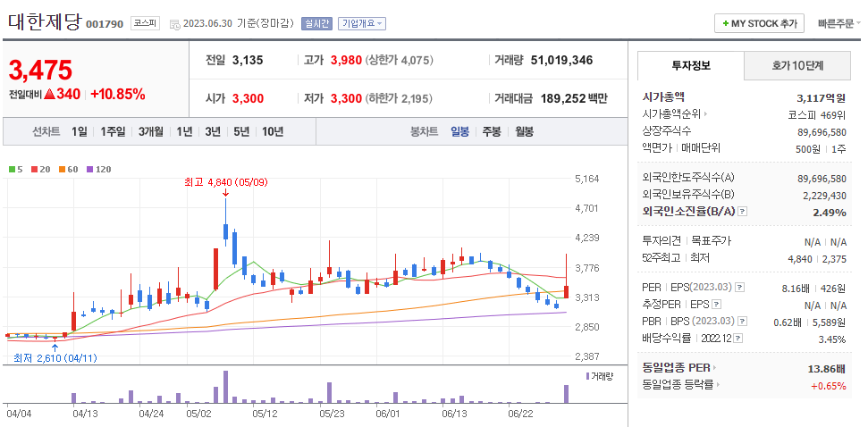Click 전일 value 3,135
868x427 pixels.
248,60
